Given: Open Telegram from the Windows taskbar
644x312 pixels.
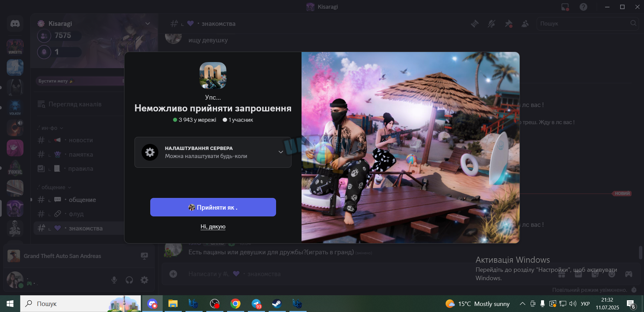Looking at the screenshot, I should pyautogui.click(x=257, y=304).
